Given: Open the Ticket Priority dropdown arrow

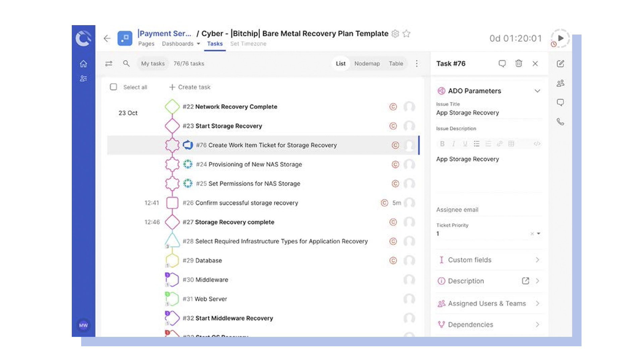Looking at the screenshot, I should coord(539,234).
